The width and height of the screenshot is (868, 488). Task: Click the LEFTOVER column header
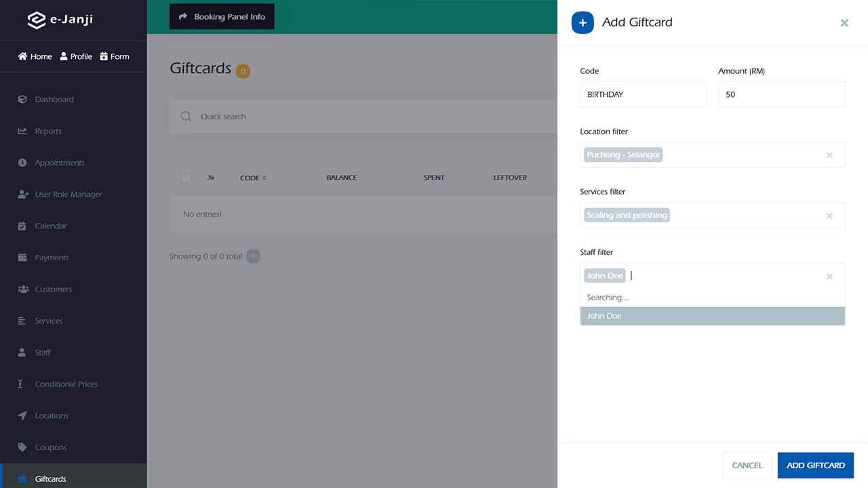coord(510,178)
